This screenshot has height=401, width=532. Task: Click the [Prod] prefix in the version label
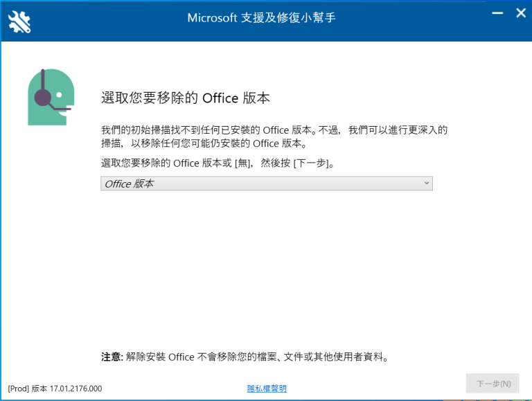(x=19, y=389)
